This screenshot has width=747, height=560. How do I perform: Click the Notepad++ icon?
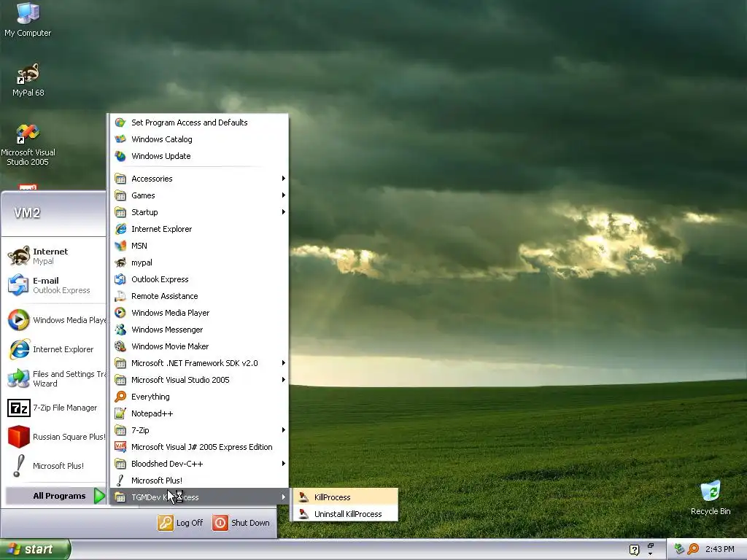pos(120,413)
